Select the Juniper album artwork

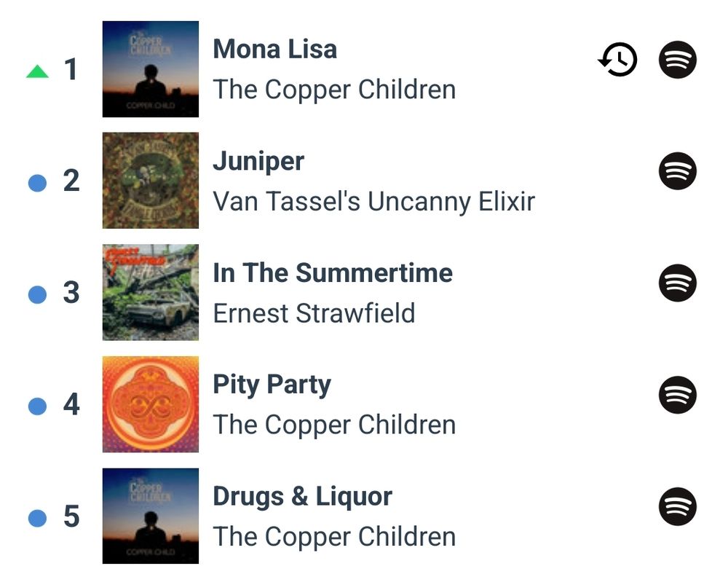tap(151, 181)
